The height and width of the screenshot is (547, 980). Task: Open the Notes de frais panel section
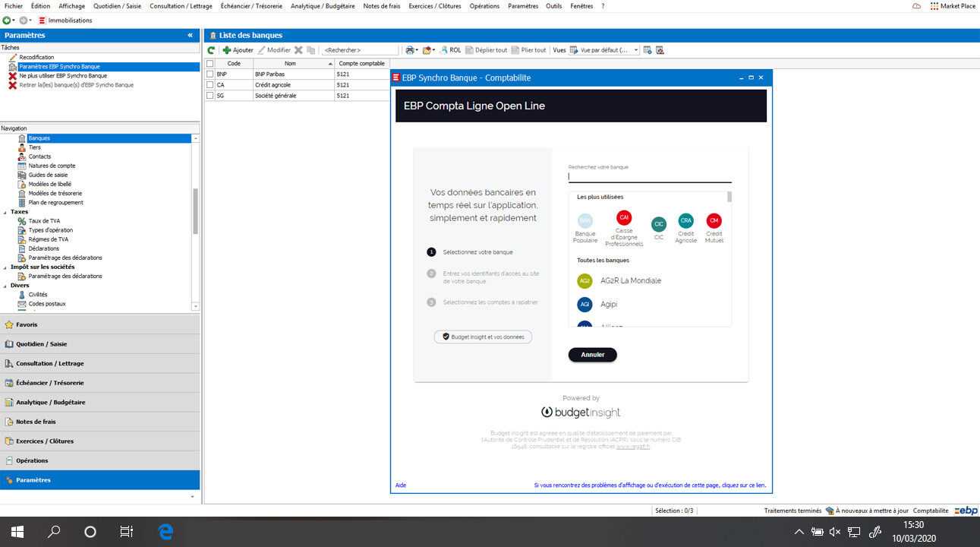[99, 422]
